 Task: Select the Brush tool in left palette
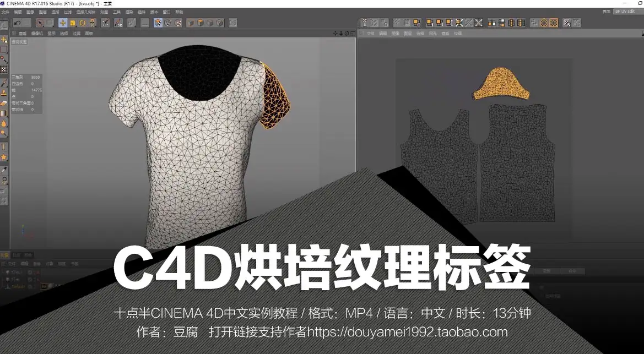[x=4, y=83]
